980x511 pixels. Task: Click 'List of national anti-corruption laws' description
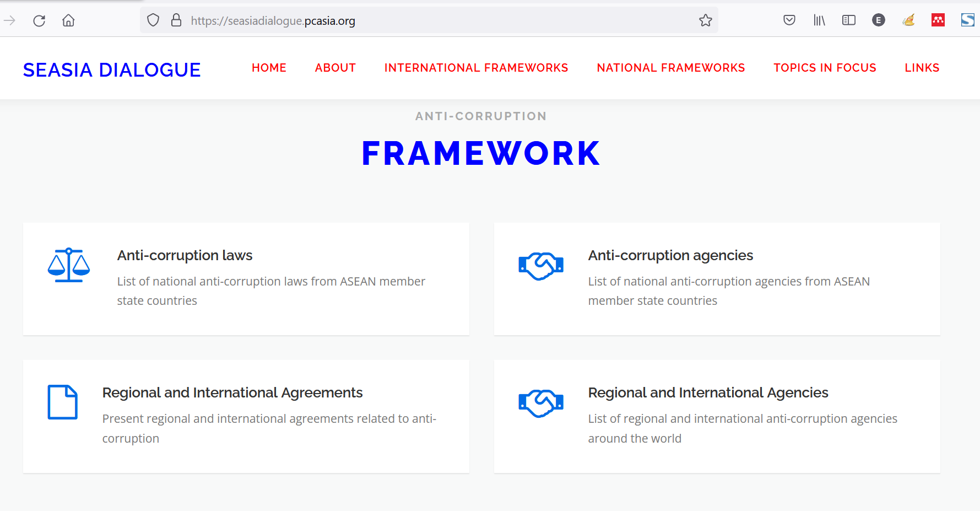coord(271,291)
